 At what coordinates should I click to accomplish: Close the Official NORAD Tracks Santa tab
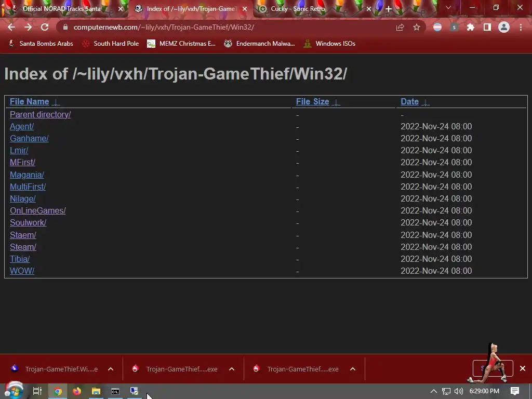pos(121,9)
